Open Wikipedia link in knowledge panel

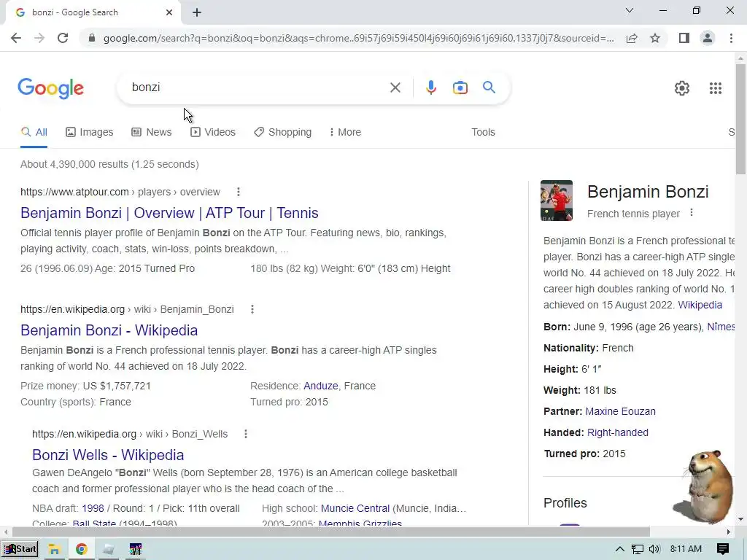click(x=700, y=305)
